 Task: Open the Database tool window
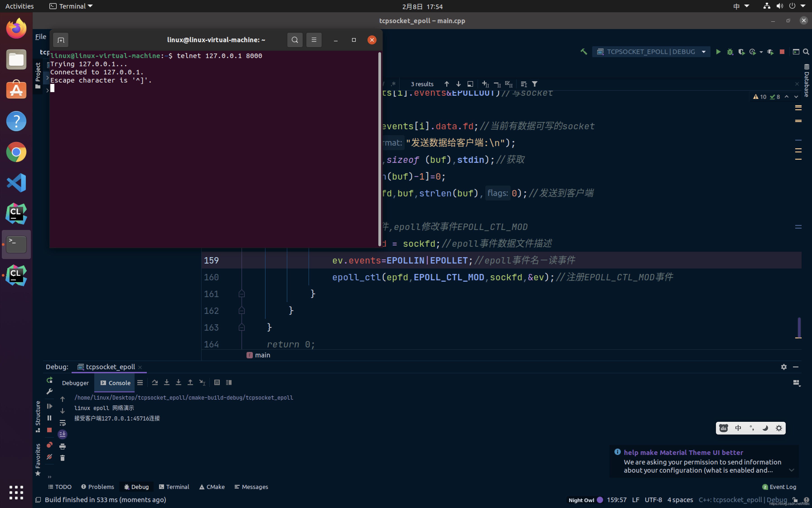click(x=807, y=80)
